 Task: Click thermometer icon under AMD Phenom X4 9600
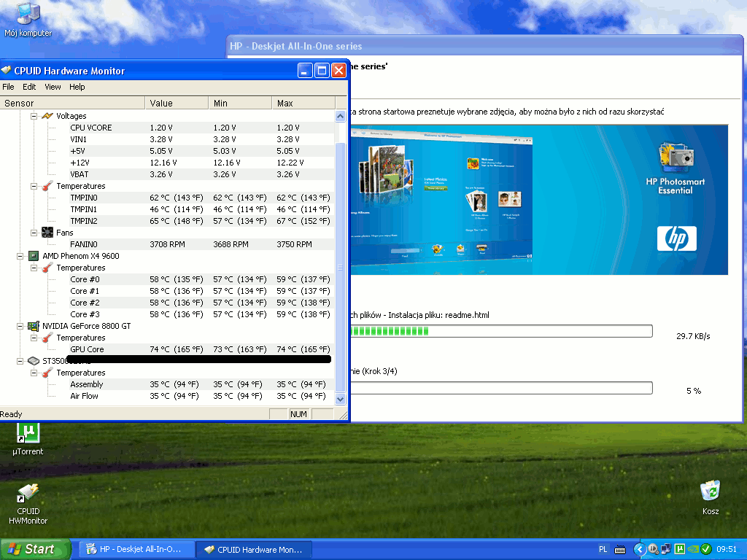click(47, 268)
